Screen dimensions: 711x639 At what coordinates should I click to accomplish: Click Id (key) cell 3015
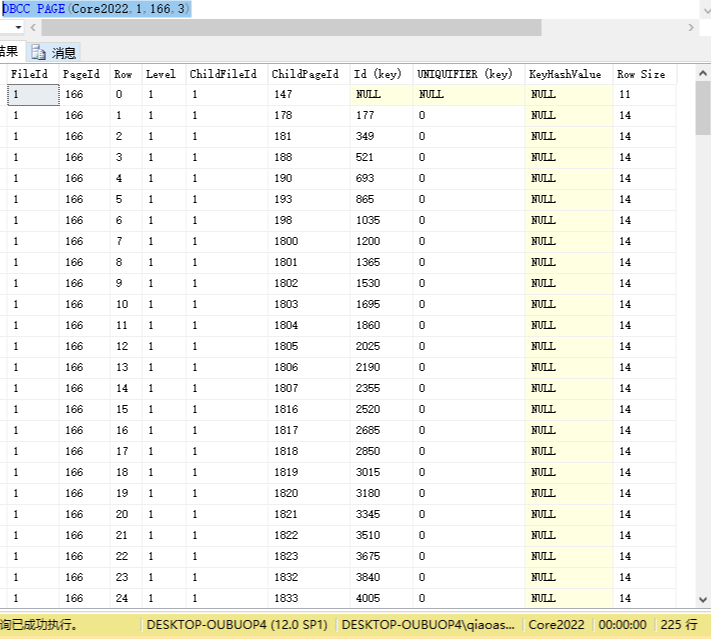pyautogui.click(x=382, y=473)
